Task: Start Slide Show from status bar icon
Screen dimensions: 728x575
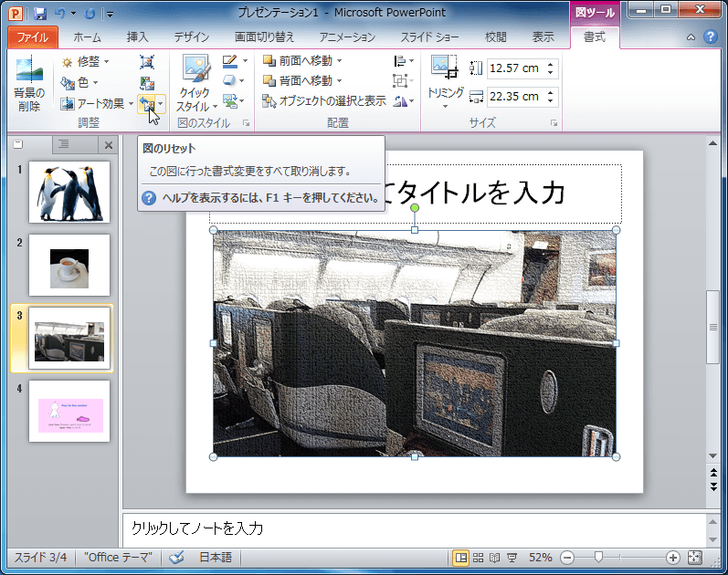Action: [512, 558]
